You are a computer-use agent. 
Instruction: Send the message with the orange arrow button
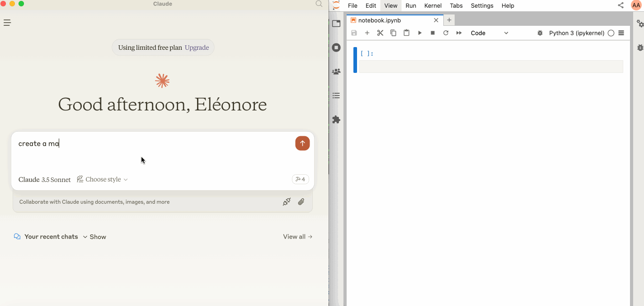[x=302, y=143]
